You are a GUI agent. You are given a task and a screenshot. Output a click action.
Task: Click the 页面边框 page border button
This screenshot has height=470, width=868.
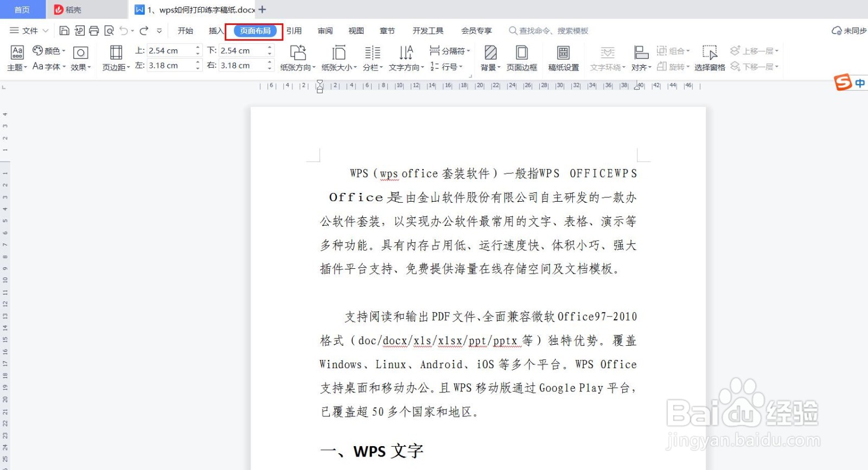tap(522, 59)
